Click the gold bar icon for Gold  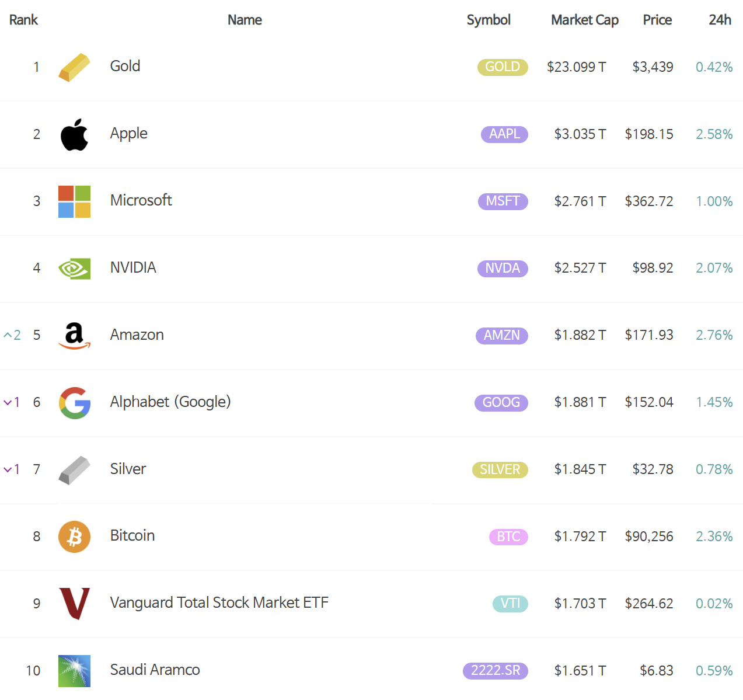74,67
